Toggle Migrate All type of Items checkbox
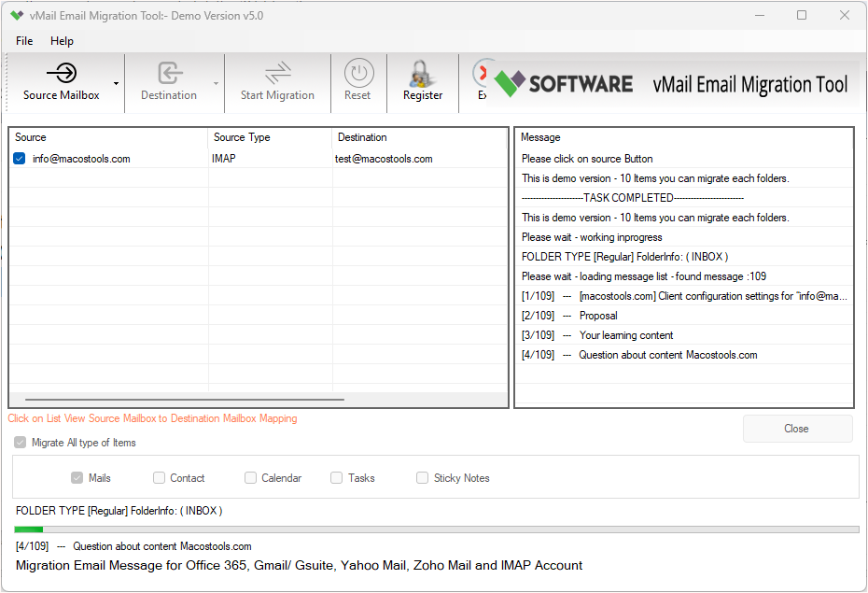Screen dimensions: 868x593 [x=20, y=443]
